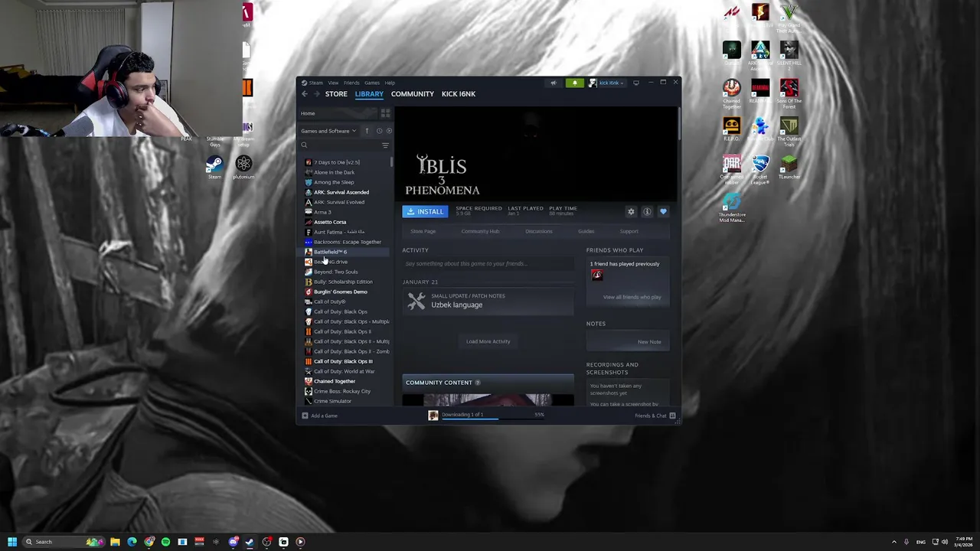The width and height of the screenshot is (980, 551).
Task: Switch library to grid collections view icon
Action: [x=385, y=113]
